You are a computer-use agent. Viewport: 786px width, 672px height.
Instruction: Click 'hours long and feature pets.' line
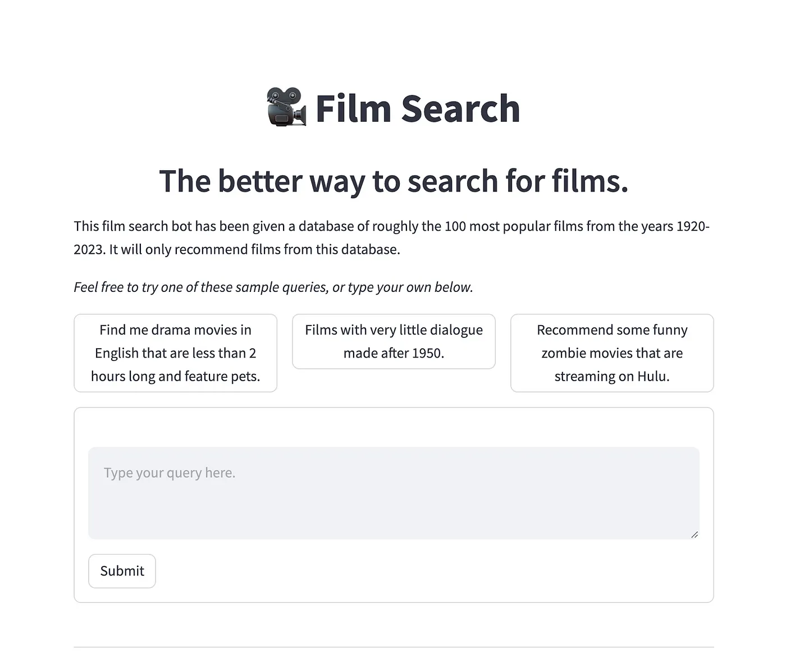tap(175, 376)
